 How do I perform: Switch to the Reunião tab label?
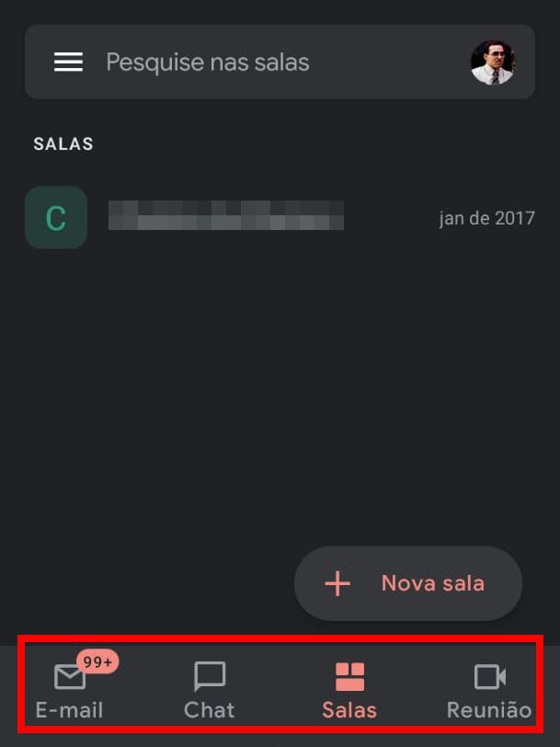[489, 710]
